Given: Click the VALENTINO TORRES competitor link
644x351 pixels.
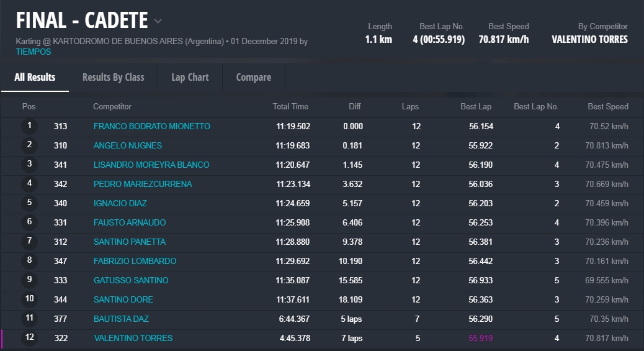Looking at the screenshot, I should point(133,339).
